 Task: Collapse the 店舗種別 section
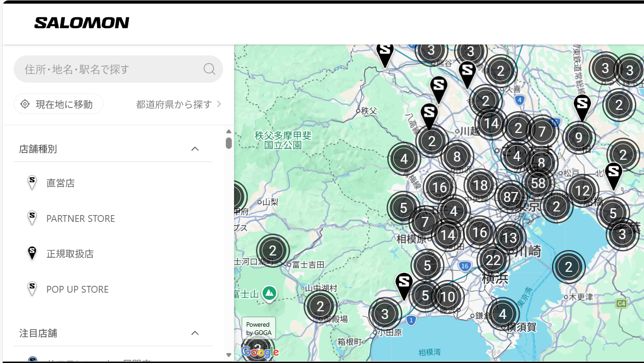pos(195,149)
